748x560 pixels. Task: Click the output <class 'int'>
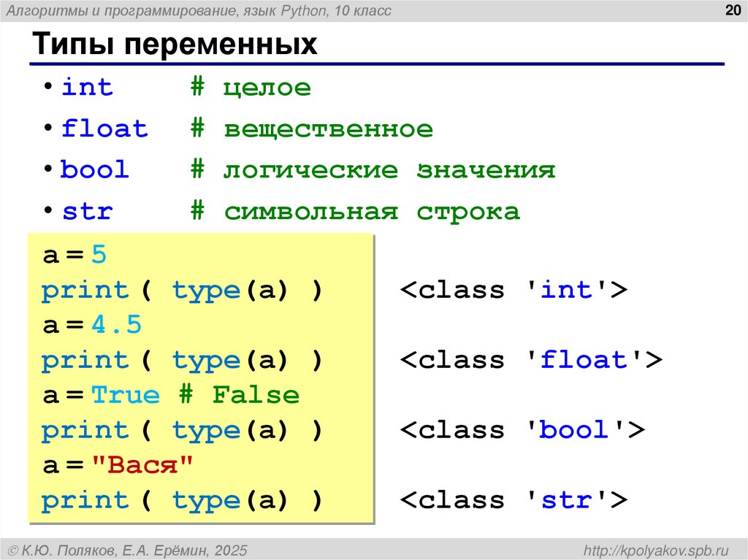coord(514,290)
